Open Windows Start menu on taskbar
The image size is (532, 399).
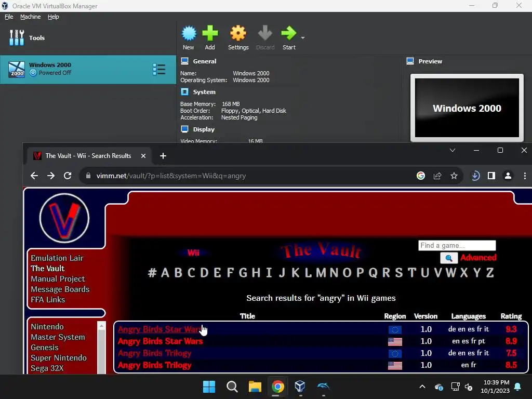(209, 387)
